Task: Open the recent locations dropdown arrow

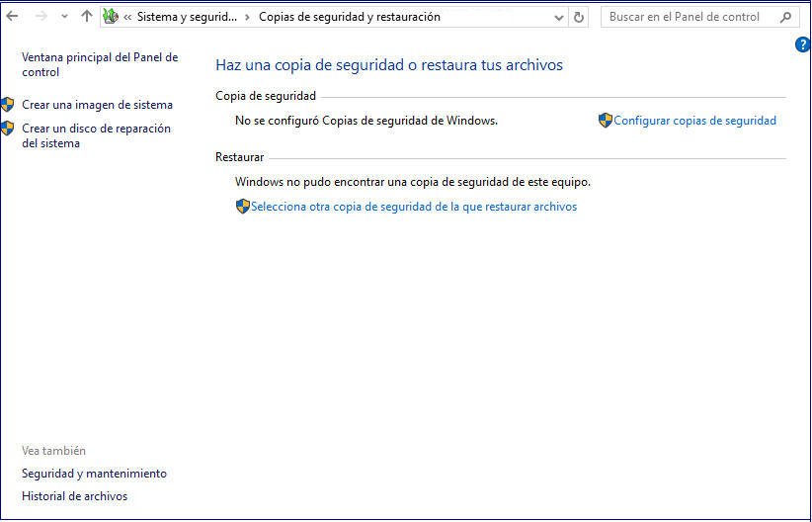Action: (64, 17)
